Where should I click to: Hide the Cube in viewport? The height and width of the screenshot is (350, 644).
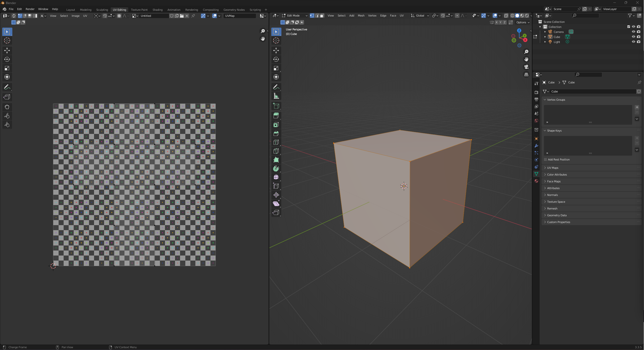[633, 37]
